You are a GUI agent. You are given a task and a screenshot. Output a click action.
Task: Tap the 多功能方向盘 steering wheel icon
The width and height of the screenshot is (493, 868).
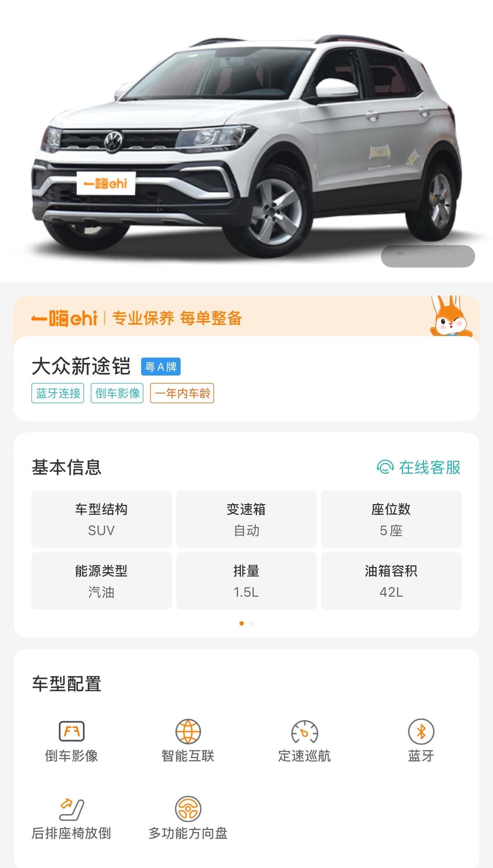188,809
